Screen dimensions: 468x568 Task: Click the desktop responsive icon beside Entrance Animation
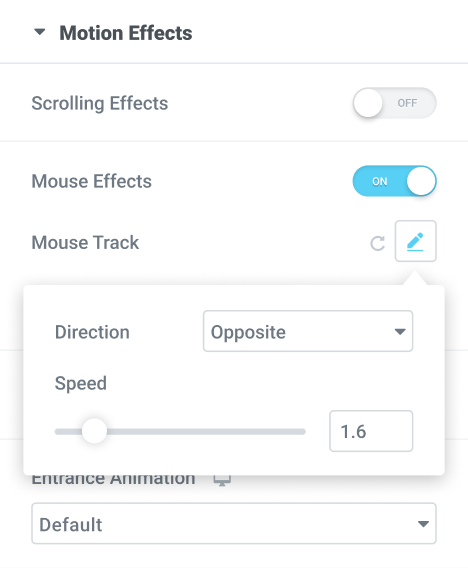tap(222, 481)
